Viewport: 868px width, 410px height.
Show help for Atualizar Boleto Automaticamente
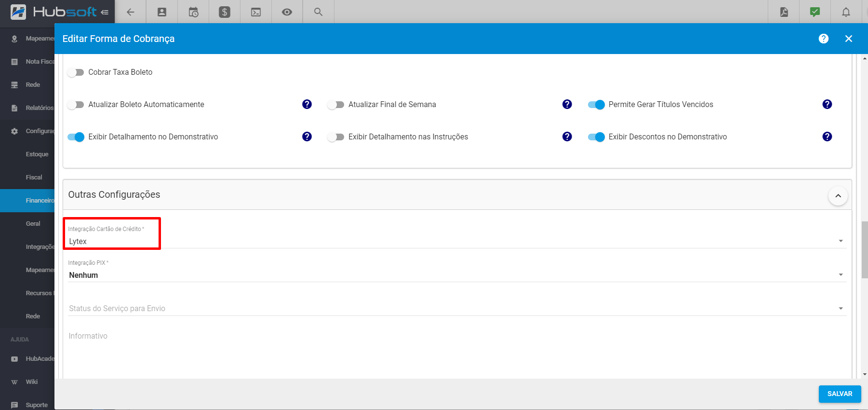coord(307,104)
